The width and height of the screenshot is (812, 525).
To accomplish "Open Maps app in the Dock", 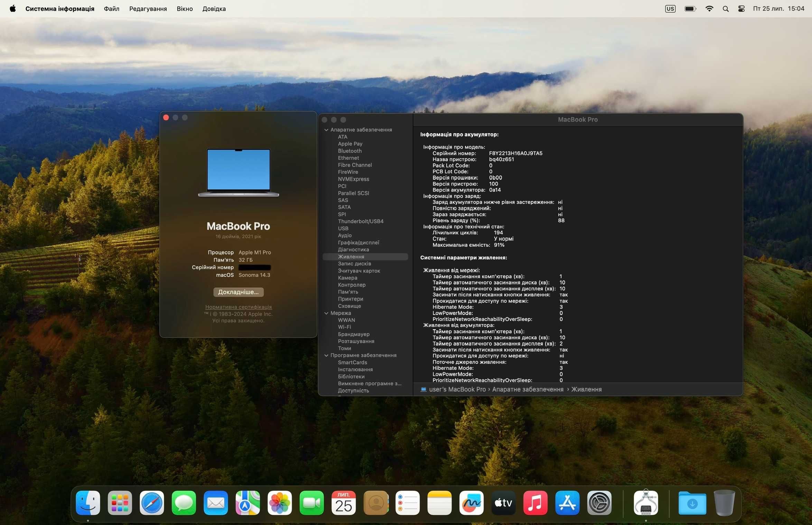I will (x=248, y=503).
